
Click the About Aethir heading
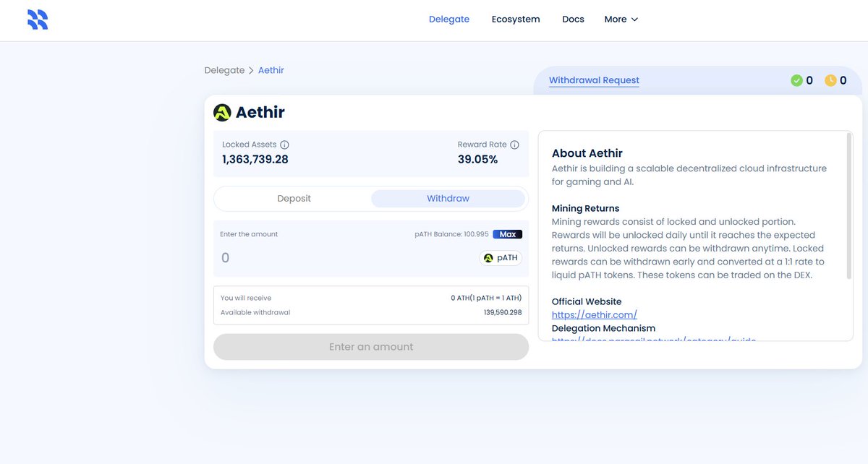(x=587, y=153)
